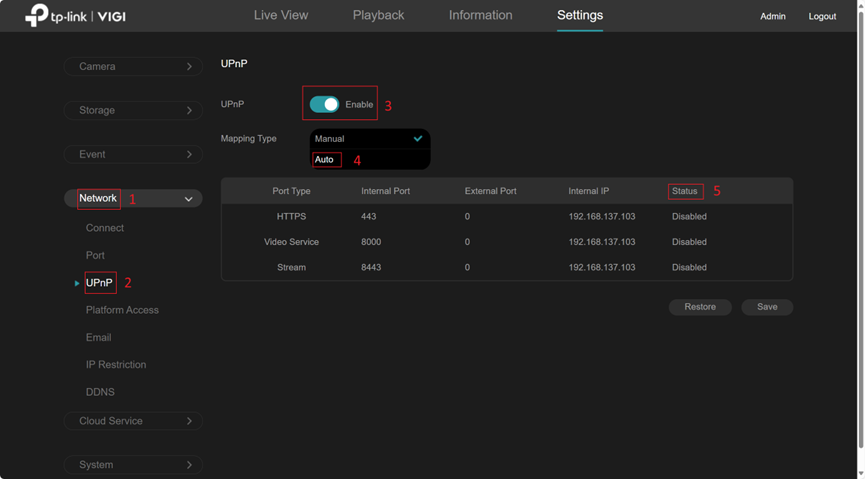Click the Admin account link

[x=773, y=17]
